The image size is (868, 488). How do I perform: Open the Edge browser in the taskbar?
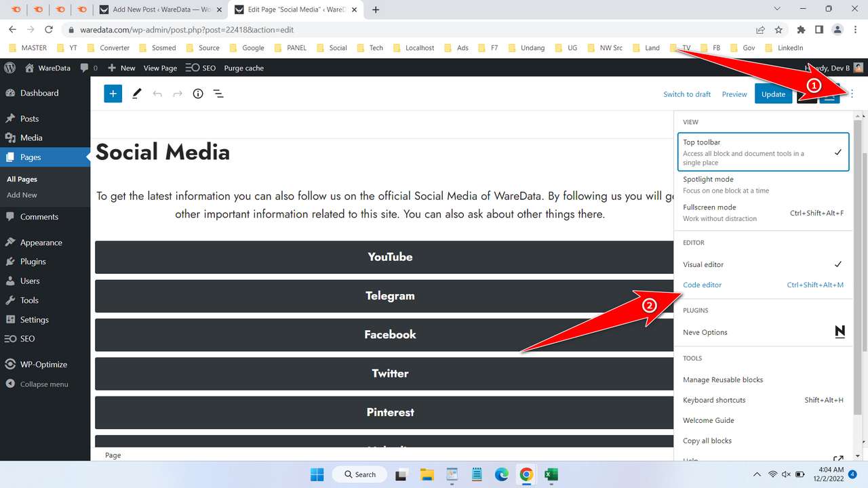501,474
